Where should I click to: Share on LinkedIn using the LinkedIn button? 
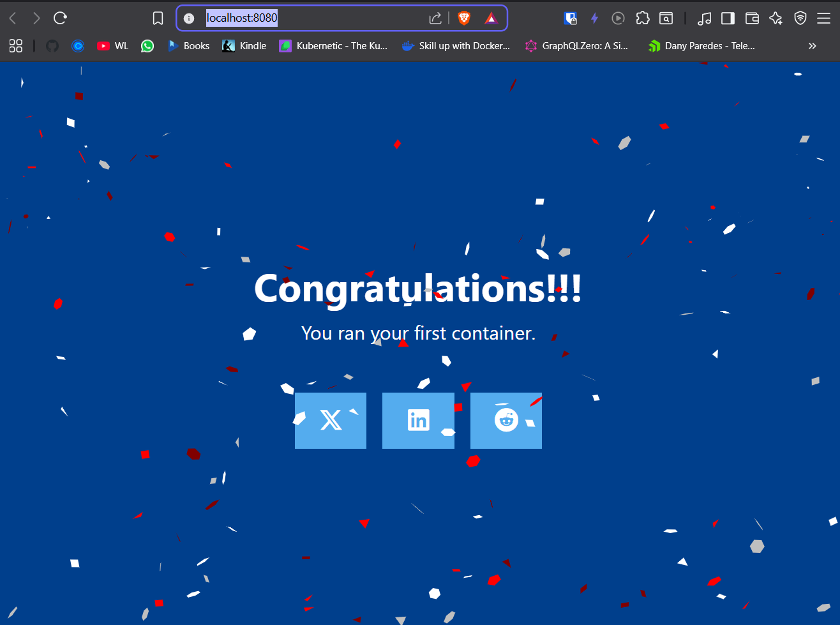point(418,421)
